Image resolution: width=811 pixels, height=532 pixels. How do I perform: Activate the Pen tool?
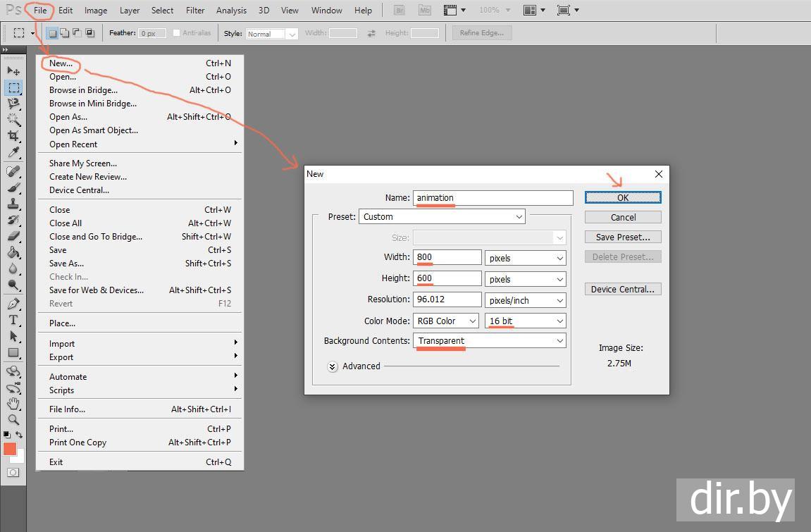click(x=13, y=304)
